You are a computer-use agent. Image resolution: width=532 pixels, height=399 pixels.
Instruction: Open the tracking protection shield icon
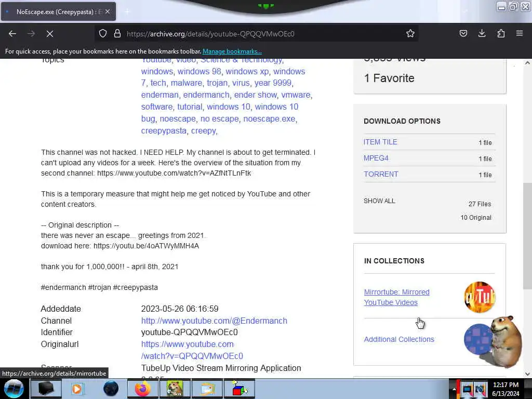coord(103,34)
